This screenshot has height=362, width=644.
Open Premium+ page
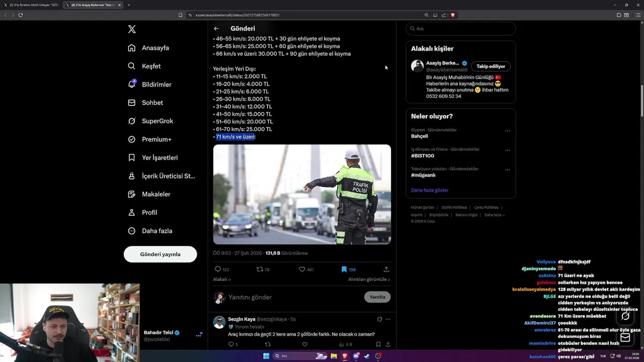coord(149,139)
